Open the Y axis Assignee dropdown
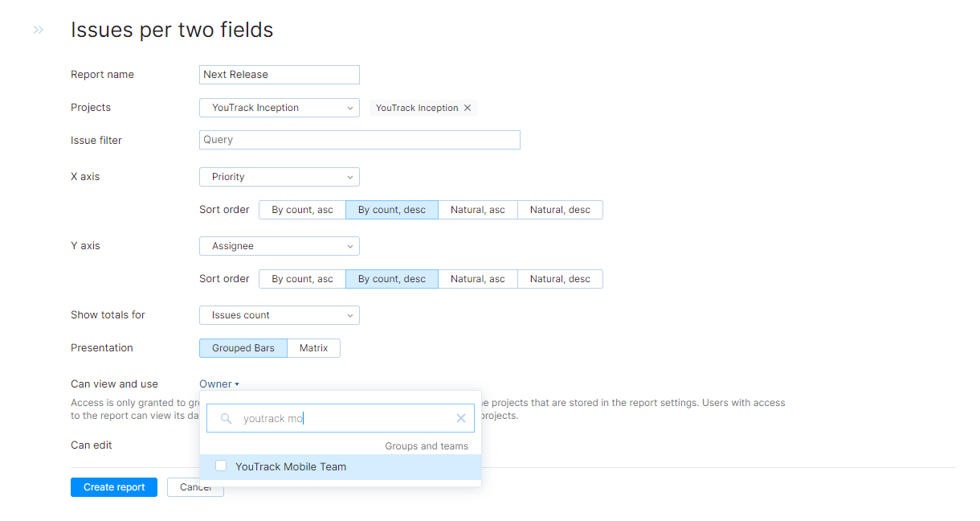Image resolution: width=980 pixels, height=521 pixels. (x=279, y=246)
